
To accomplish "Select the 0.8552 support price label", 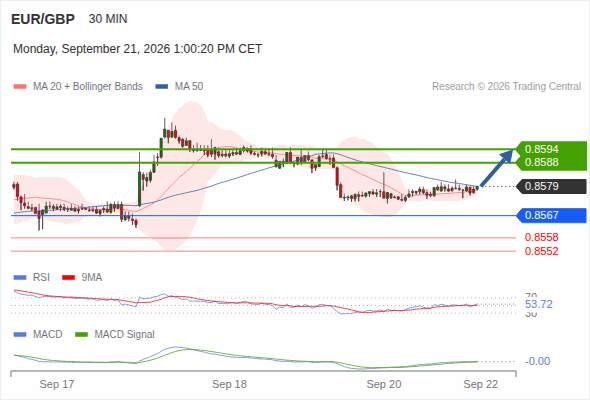I will (x=541, y=251).
